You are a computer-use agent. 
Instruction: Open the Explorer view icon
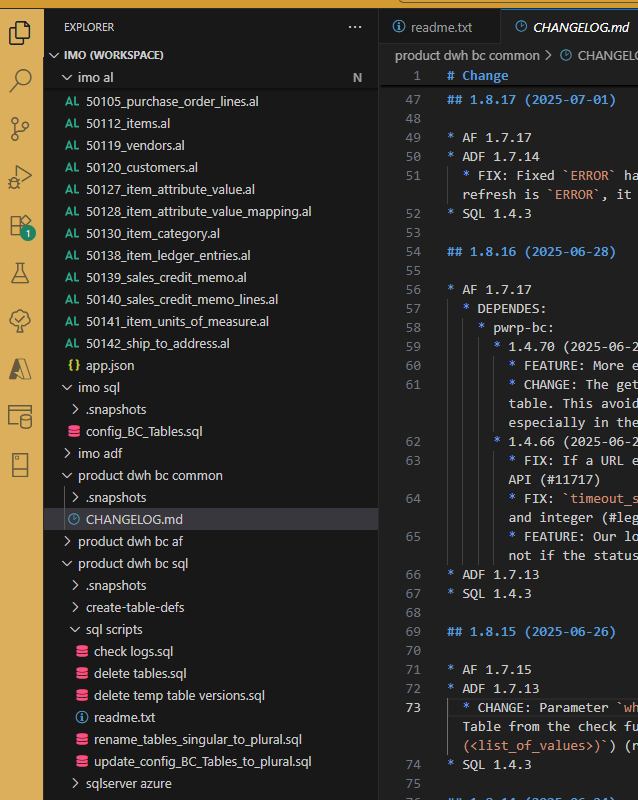(x=20, y=33)
